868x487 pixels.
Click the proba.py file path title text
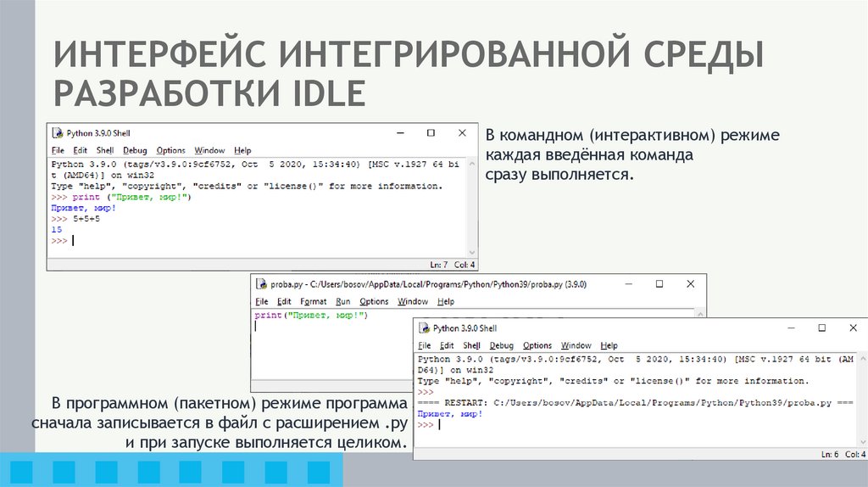[428, 284]
